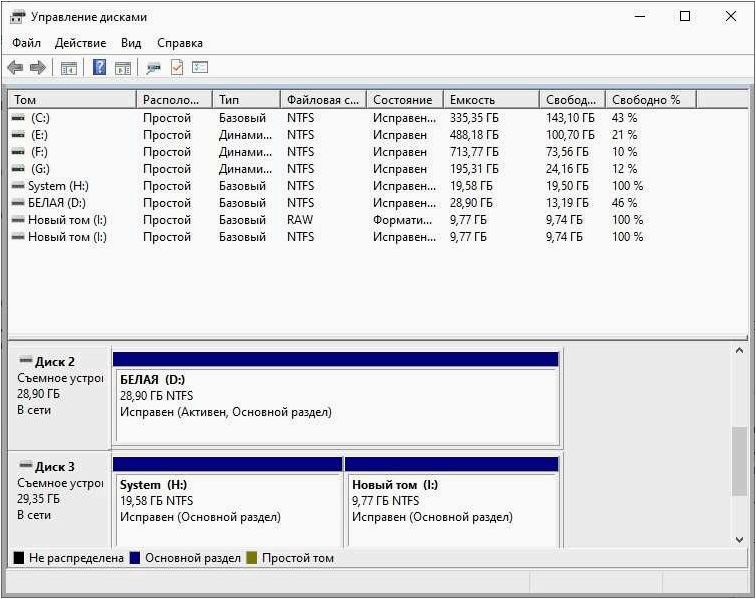The image size is (756, 599).
Task: Close the Disk Management window
Action: point(731,16)
